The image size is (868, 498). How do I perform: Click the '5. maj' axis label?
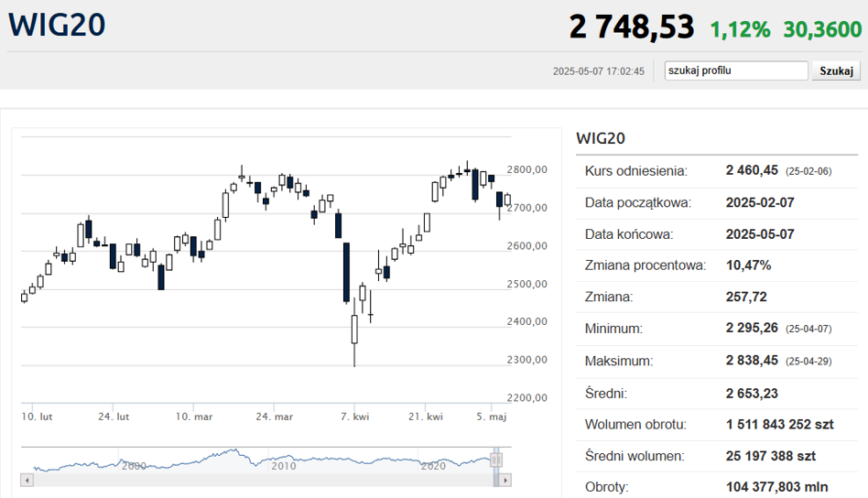pos(492,417)
